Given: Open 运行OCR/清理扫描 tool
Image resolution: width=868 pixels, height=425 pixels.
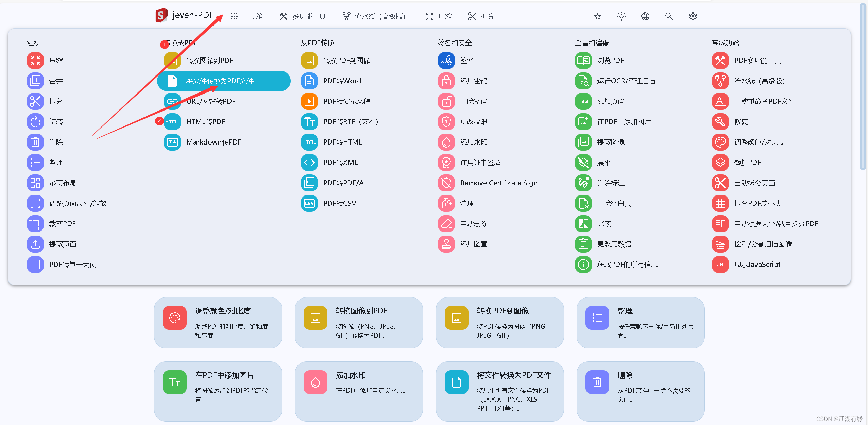Looking at the screenshot, I should [x=627, y=81].
